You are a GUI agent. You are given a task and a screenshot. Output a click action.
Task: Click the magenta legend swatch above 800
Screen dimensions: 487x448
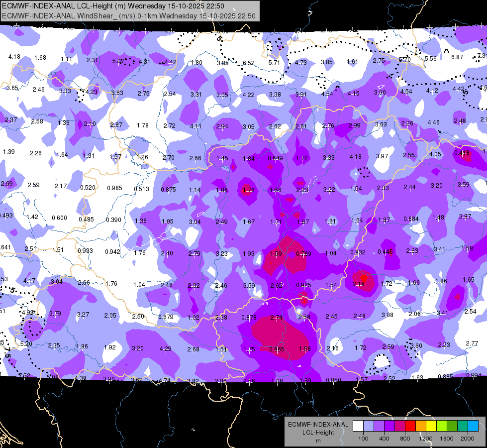(x=400, y=426)
